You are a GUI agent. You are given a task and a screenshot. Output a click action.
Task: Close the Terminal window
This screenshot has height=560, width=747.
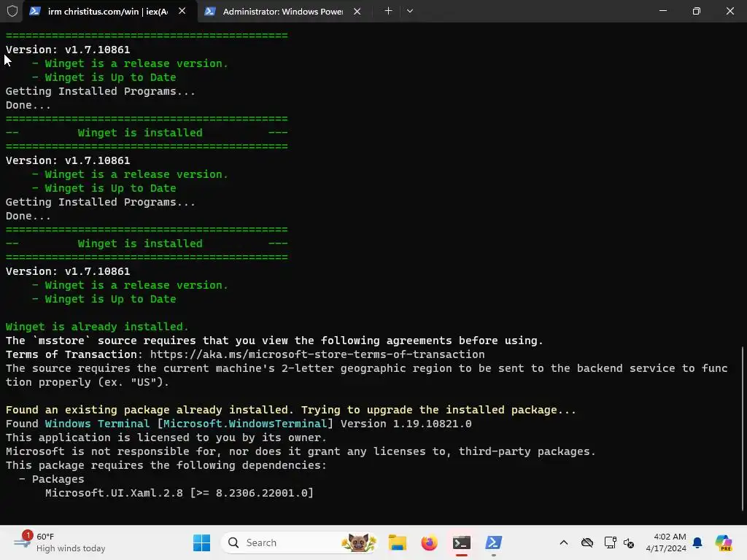pyautogui.click(x=729, y=10)
